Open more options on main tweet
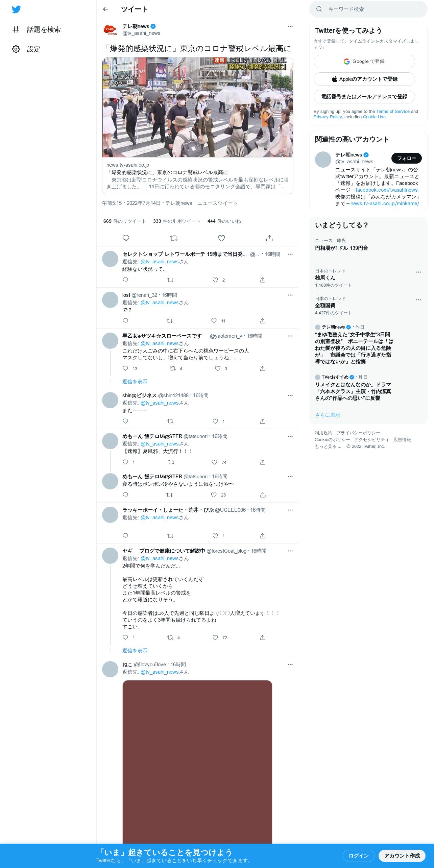Viewport: 434px width, 868px height. [x=290, y=26]
